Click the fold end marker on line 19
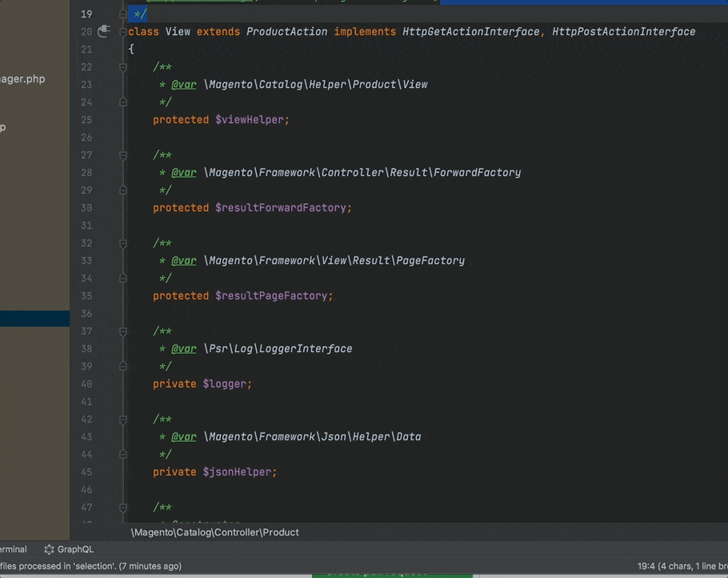Screen dimensions: 728x578 tap(122, 14)
